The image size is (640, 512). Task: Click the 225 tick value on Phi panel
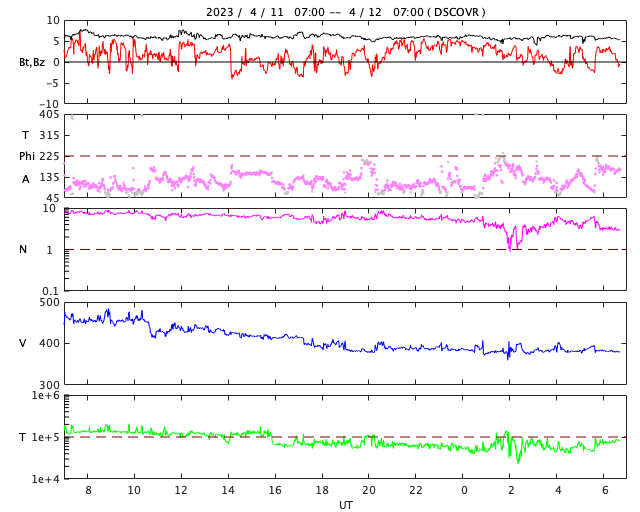click(x=49, y=156)
